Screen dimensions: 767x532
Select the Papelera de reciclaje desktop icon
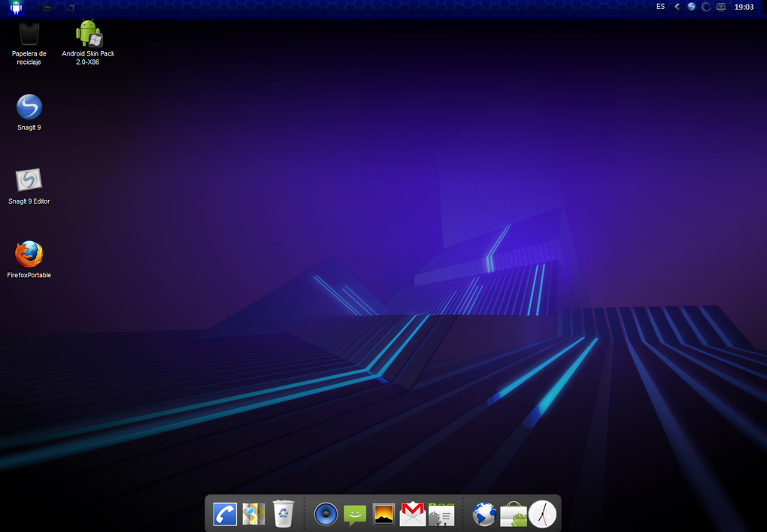point(29,44)
